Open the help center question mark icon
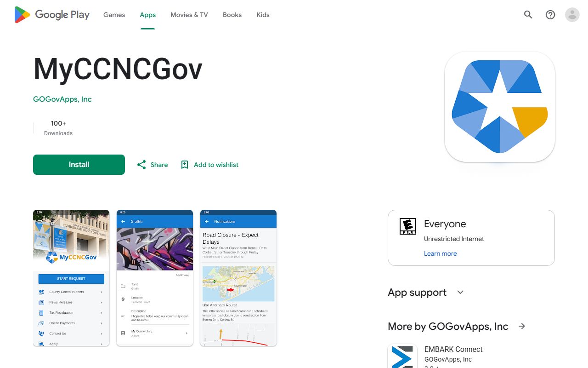Viewport: 588px width, 368px height. coord(550,15)
